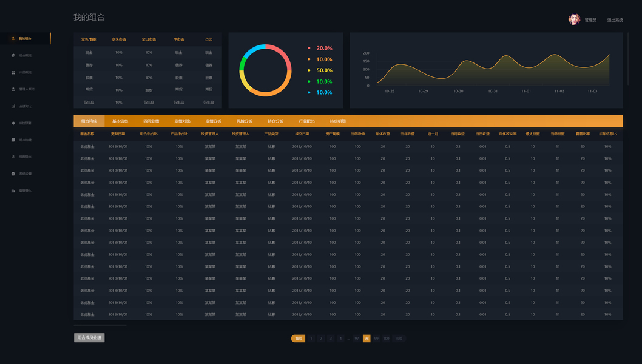
Task: Click the 数据导入 sidebar icon
Action: coord(13,190)
